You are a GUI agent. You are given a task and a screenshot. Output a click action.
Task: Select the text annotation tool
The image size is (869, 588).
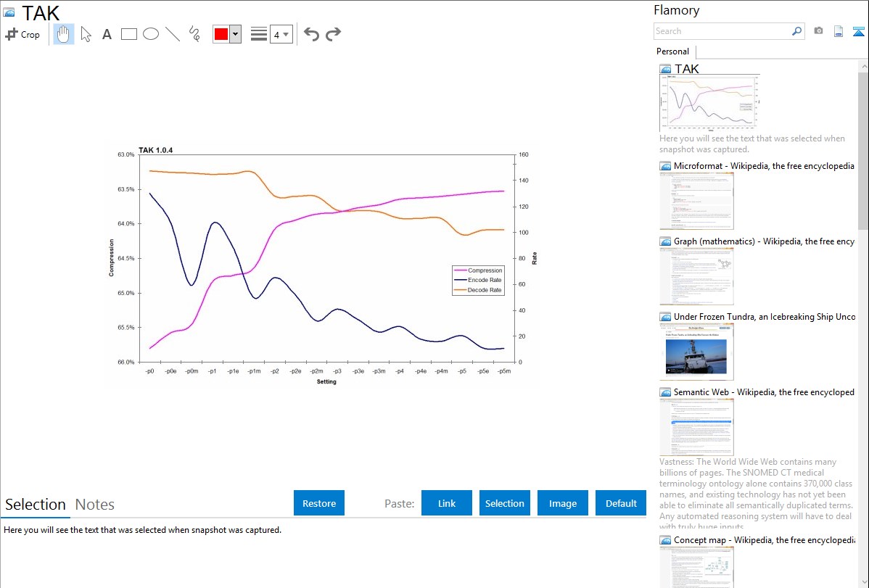coord(107,34)
